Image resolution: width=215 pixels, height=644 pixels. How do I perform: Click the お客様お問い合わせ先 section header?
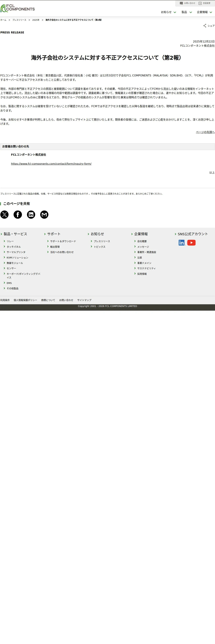click(x=107, y=146)
